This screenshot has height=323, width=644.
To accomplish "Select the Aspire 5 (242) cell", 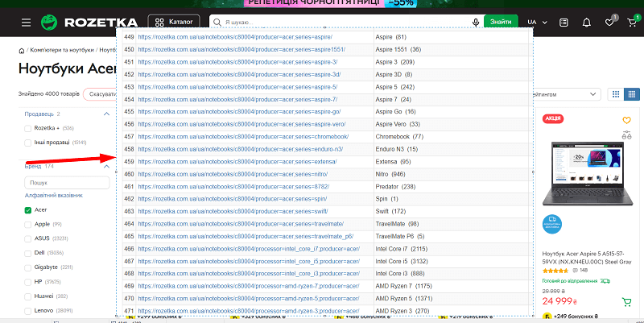I will point(451,87).
